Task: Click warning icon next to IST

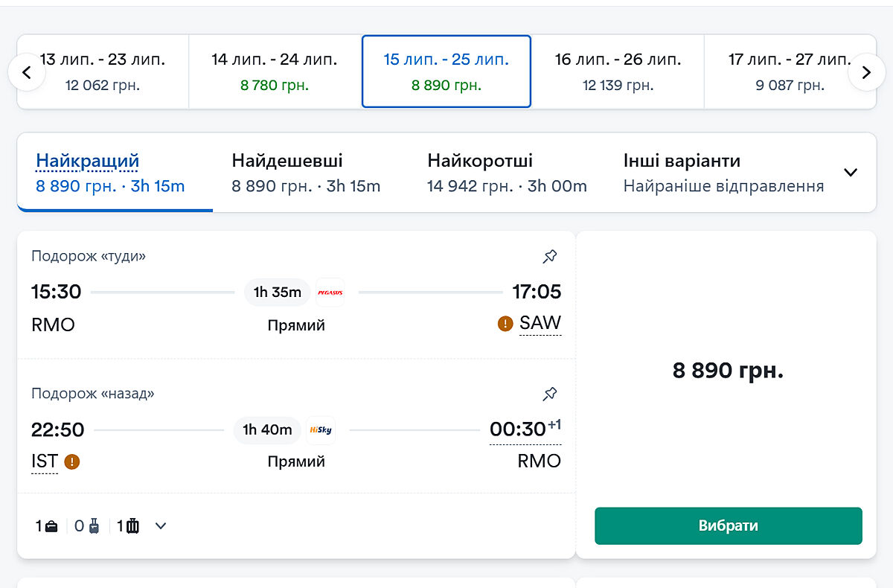Action: pyautogui.click(x=71, y=461)
